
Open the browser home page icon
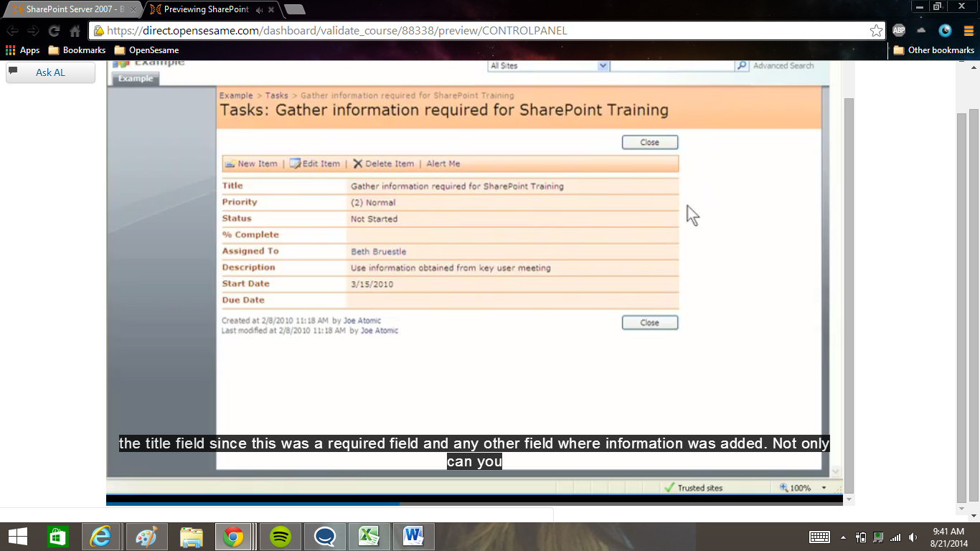coord(75,31)
